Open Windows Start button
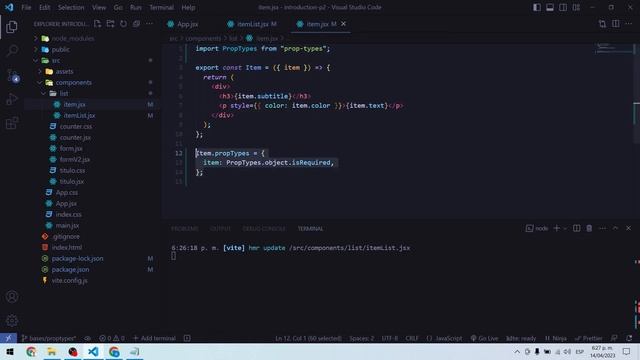Screen dimensions: 640x360 click(x=10, y=351)
